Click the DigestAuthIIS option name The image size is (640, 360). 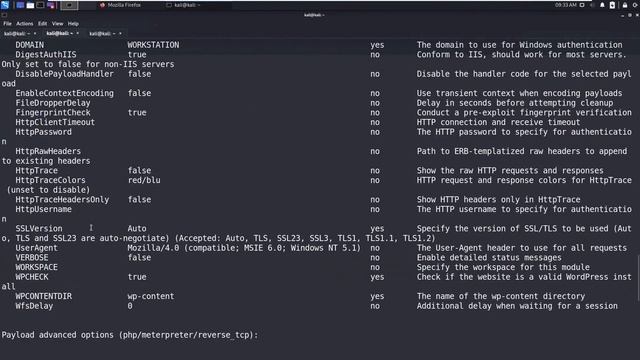click(46, 55)
